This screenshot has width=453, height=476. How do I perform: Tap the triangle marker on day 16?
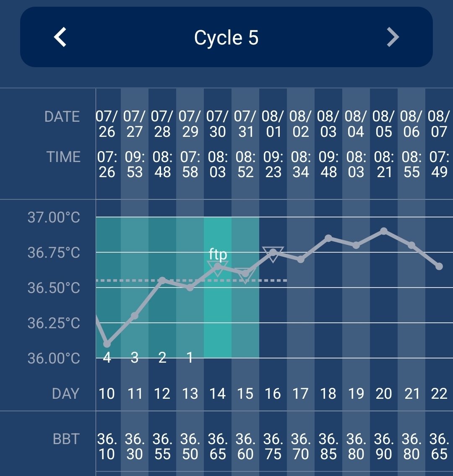273,254
